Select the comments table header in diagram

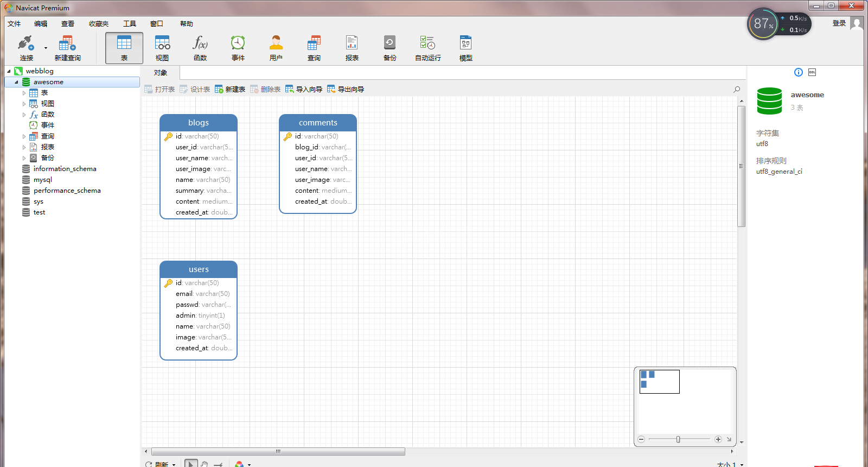click(x=318, y=123)
